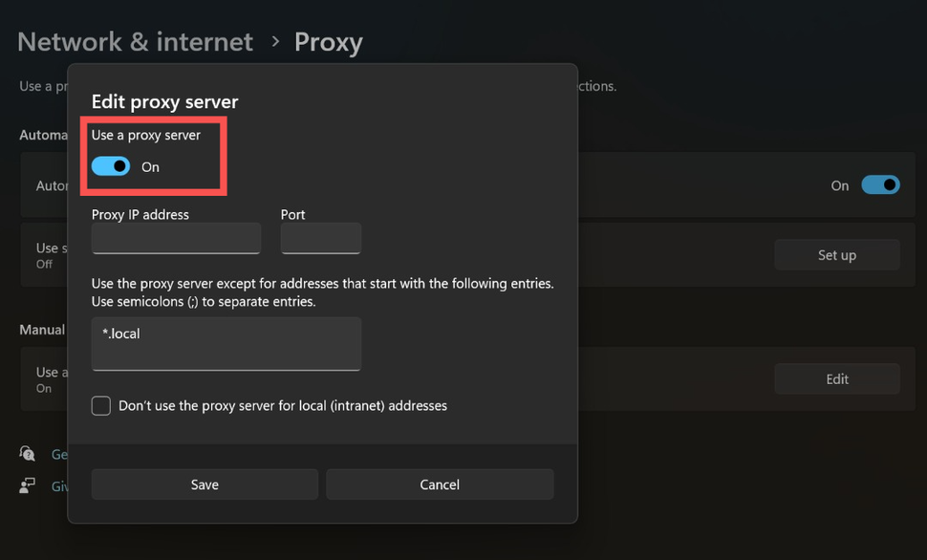Open the Get help link
This screenshot has height=560, width=927.
point(59,454)
